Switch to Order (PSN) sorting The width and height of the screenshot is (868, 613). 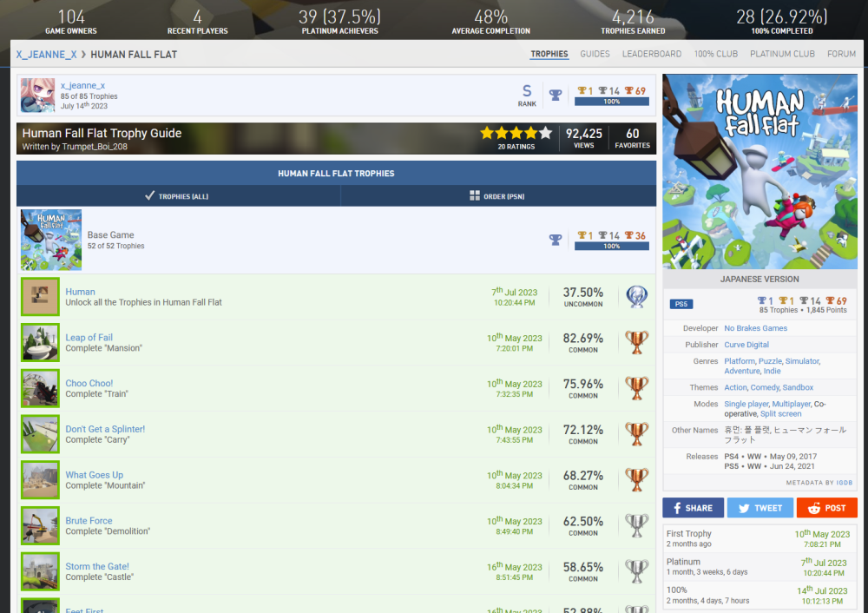coord(497,196)
